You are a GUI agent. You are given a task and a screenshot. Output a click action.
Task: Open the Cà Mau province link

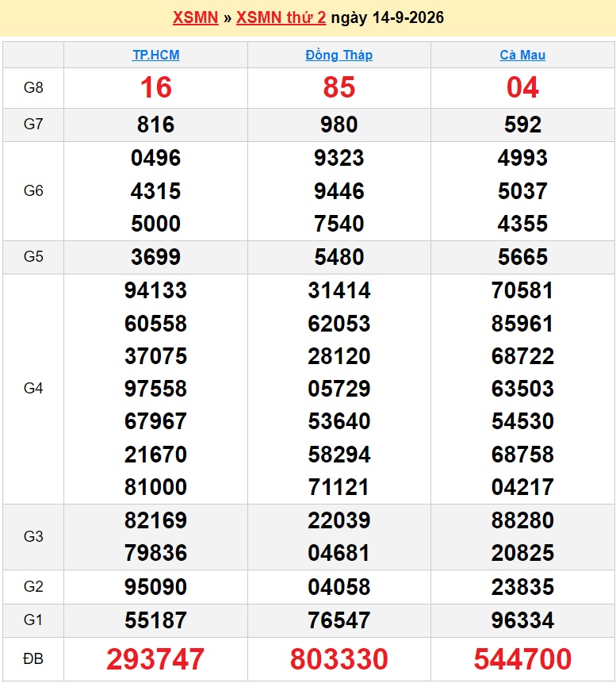pyautogui.click(x=522, y=55)
